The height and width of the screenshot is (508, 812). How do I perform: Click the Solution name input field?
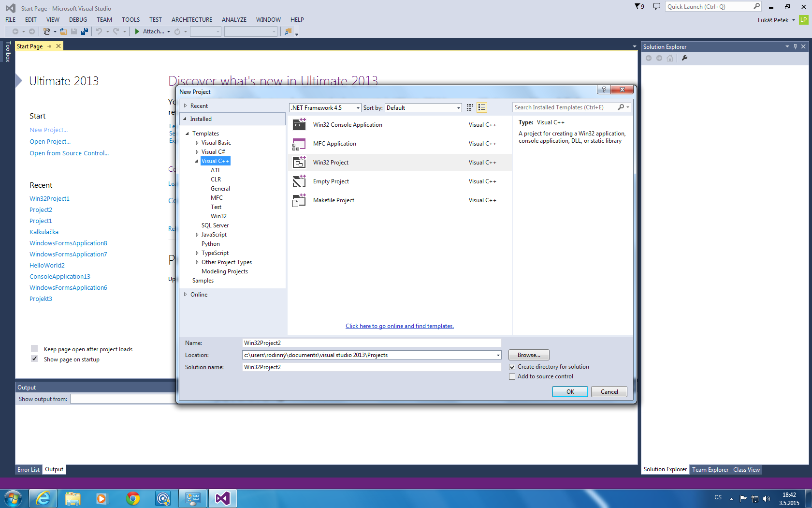(x=372, y=367)
